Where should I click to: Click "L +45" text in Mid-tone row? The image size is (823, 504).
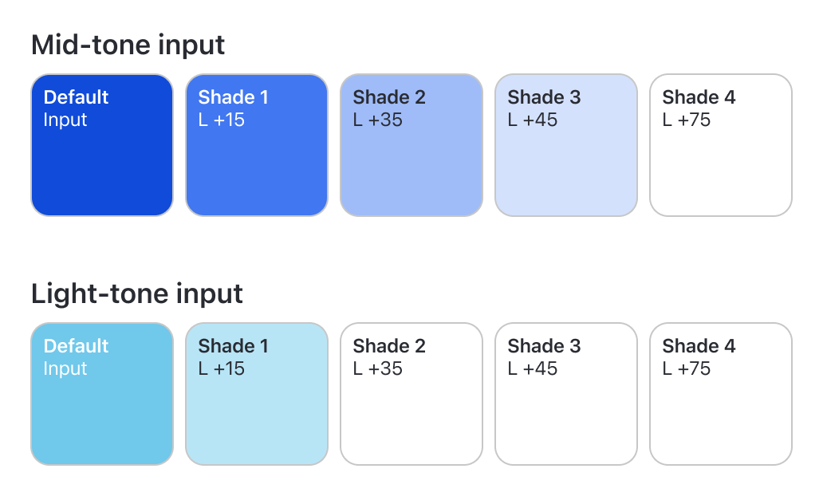(x=532, y=120)
